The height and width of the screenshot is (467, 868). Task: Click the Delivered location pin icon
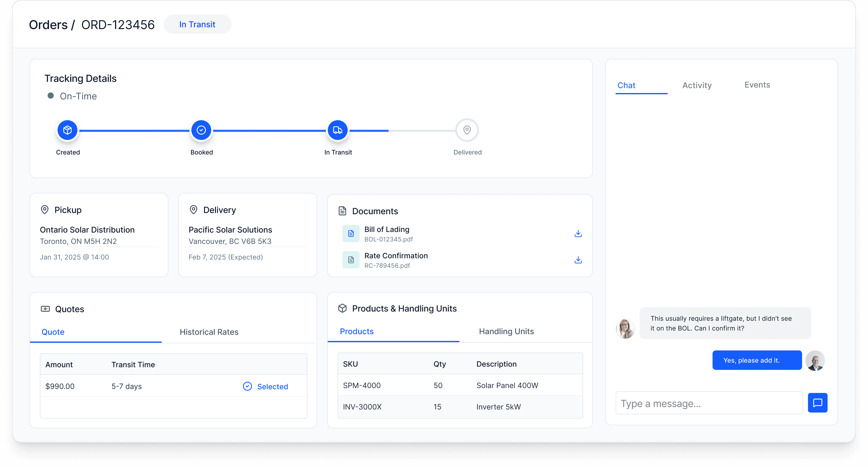(x=467, y=130)
